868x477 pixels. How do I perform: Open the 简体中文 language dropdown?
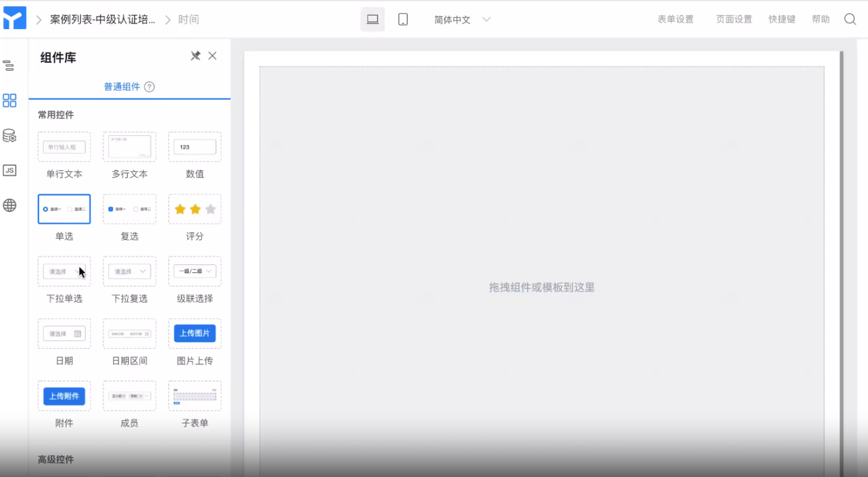[x=463, y=19]
